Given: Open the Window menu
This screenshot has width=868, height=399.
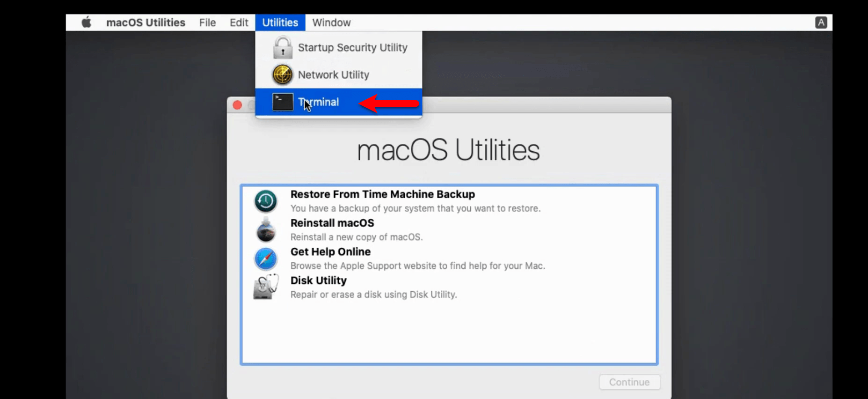Looking at the screenshot, I should point(331,22).
